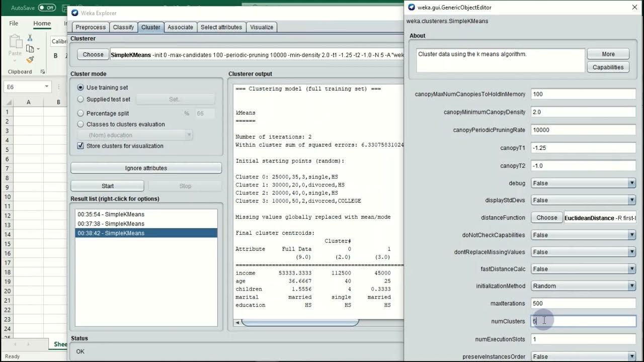Image resolution: width=644 pixels, height=362 pixels.
Task: Expand the fastDistanceCalc dropdown
Action: [584, 269]
